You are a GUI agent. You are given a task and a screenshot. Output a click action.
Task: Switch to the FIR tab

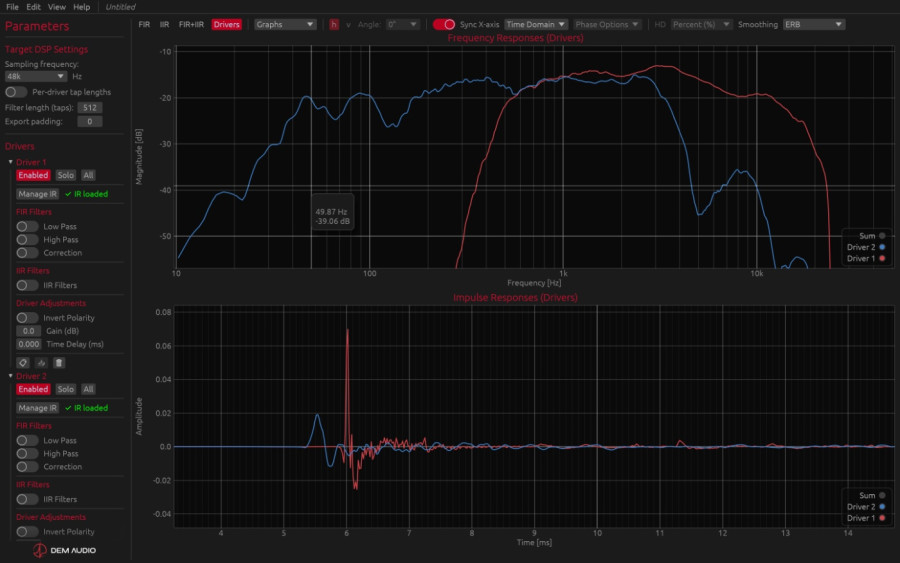coord(144,25)
